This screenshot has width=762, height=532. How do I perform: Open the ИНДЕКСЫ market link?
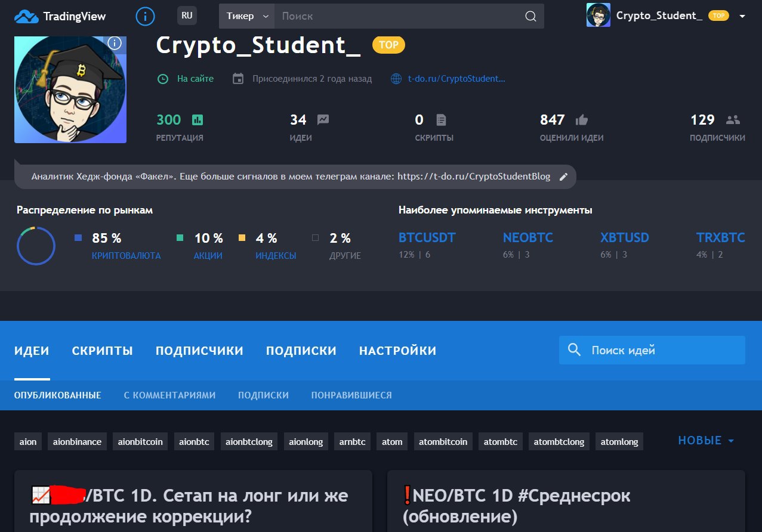click(x=276, y=256)
